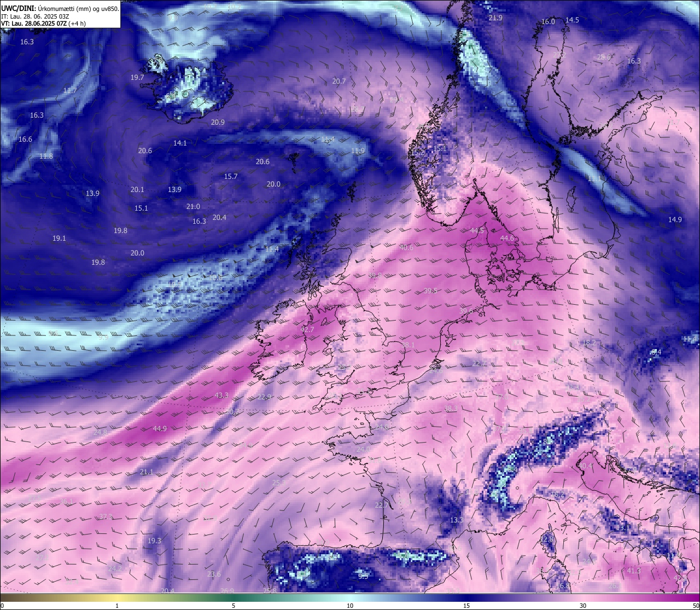Click the 16.0 value over Scandinavia
This screenshot has width=700, height=610.
pos(548,22)
